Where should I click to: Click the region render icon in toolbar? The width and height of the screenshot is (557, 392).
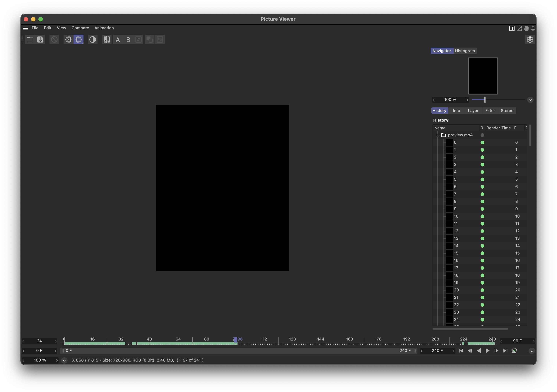78,39
